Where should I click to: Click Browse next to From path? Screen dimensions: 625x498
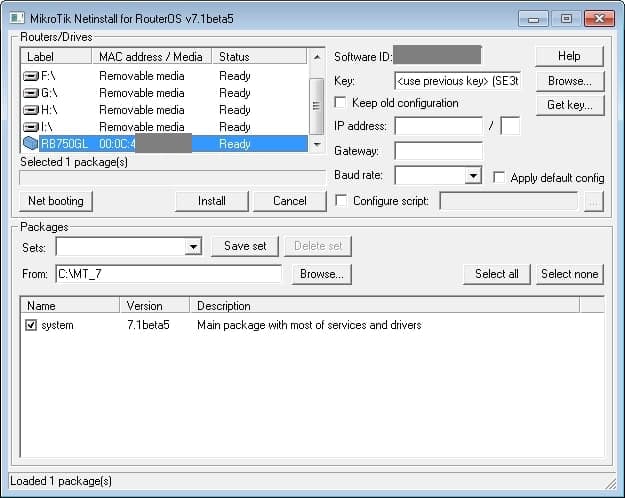point(322,274)
